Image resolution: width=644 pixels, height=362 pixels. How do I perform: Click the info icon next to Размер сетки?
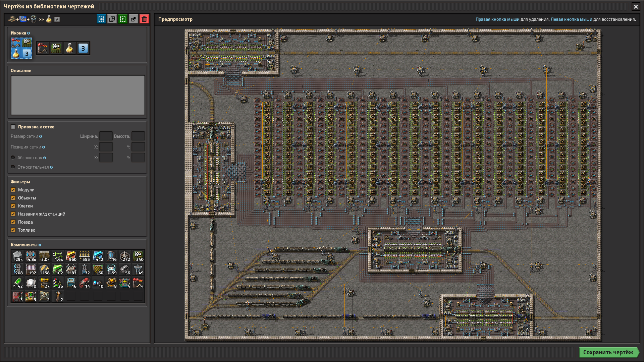point(41,136)
